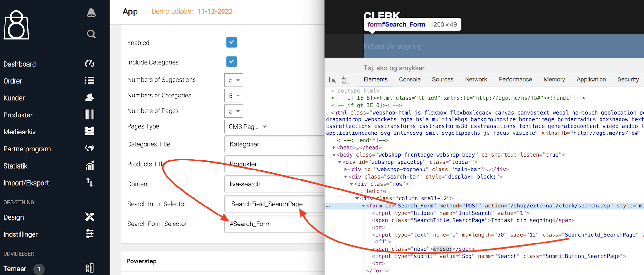Click the Statistik chart icon
The image size is (644, 275).
pos(90,166)
